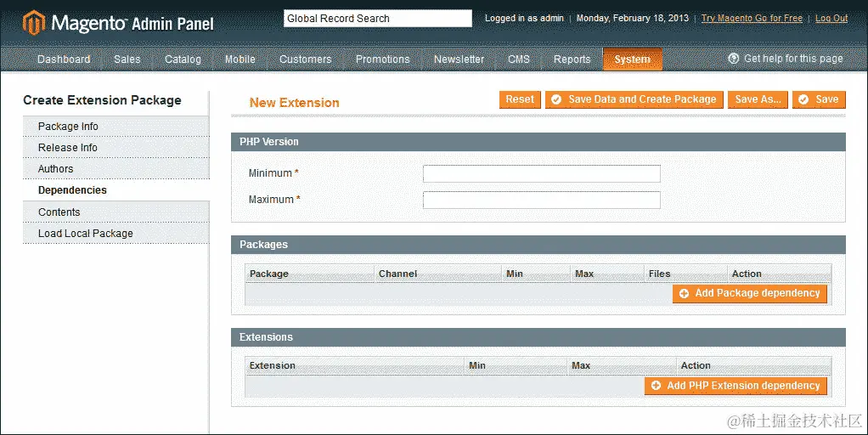This screenshot has width=868, height=435.
Task: Click the plus icon in Add Package dependency
Action: (x=685, y=293)
